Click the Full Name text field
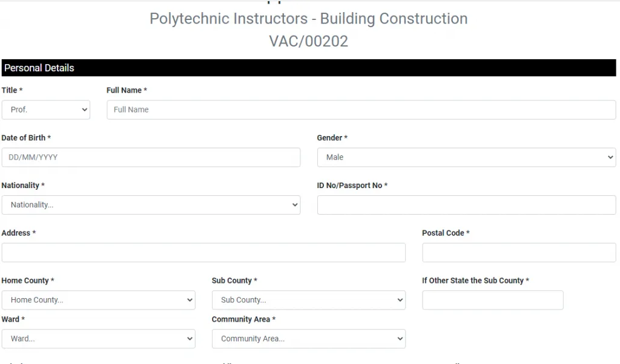Viewport: 620px width, 364px height. 361,110
